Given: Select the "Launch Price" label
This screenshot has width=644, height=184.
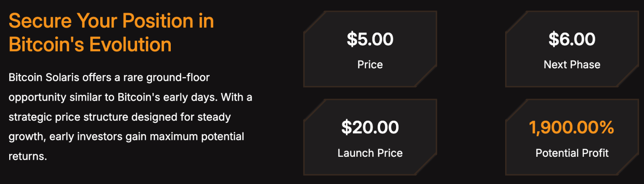Looking at the screenshot, I should click(370, 153).
